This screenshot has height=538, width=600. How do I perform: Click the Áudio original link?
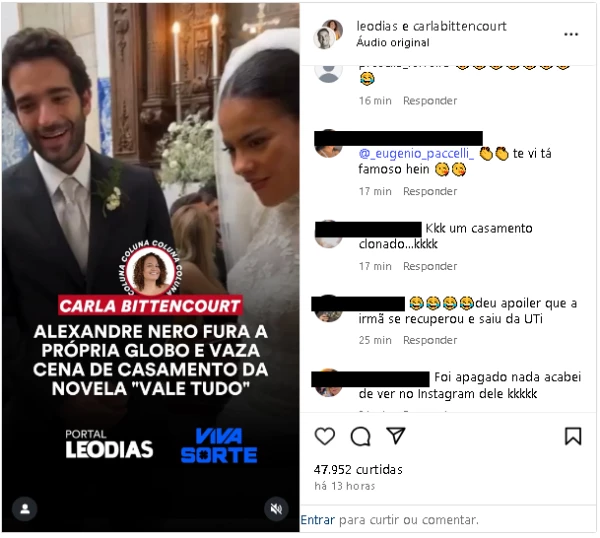[393, 42]
